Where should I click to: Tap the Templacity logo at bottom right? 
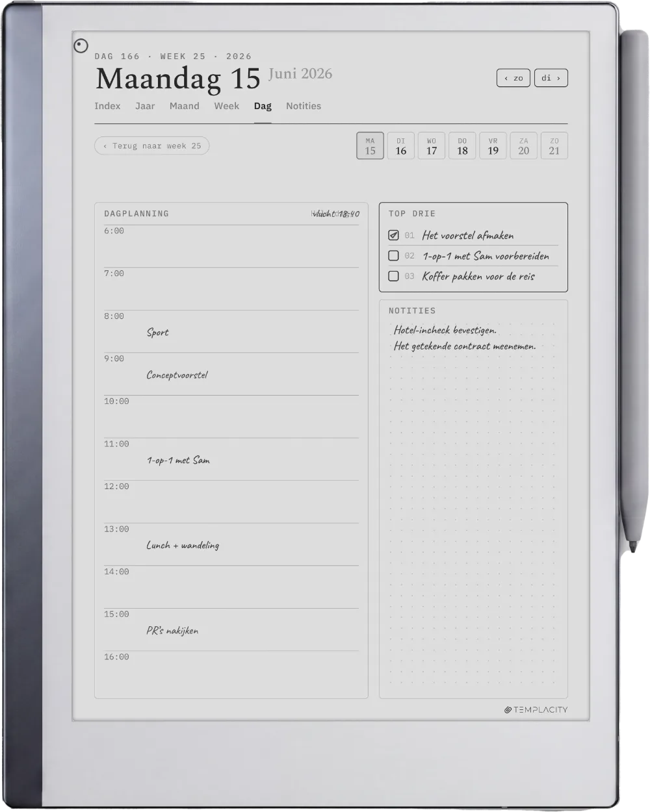coord(536,709)
